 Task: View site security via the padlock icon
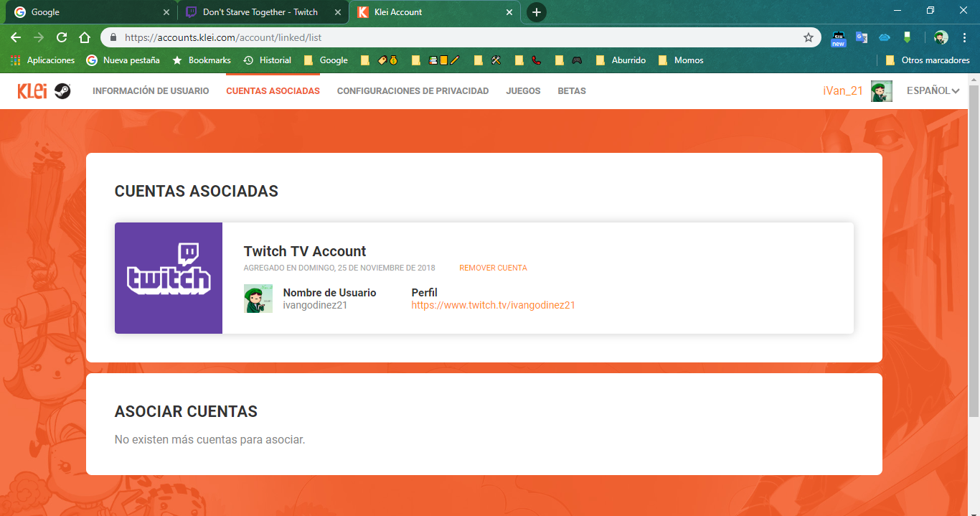point(113,37)
